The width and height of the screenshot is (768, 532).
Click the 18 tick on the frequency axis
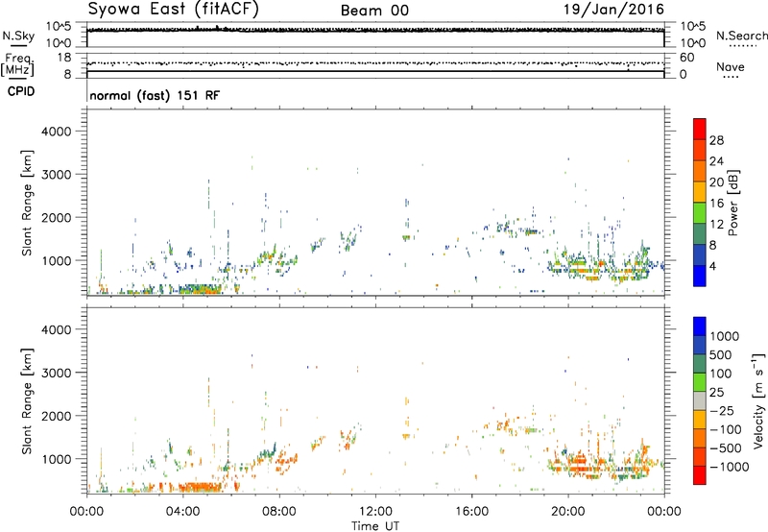pos(63,58)
